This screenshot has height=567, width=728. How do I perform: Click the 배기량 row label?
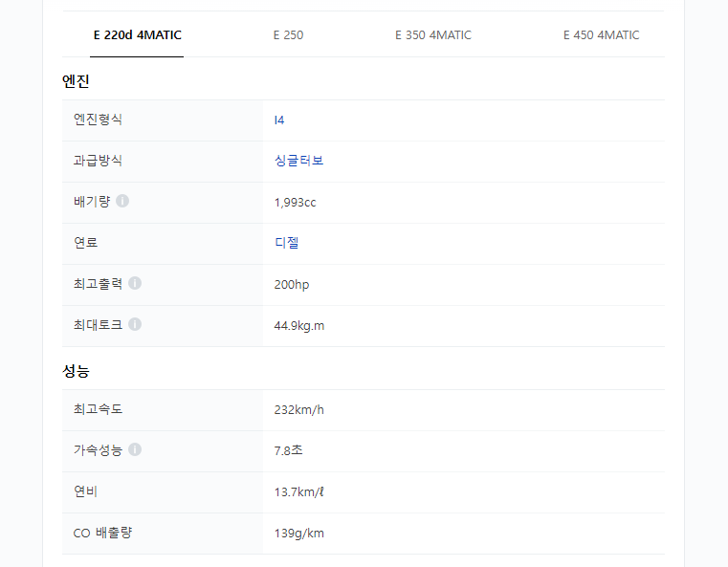pos(92,202)
